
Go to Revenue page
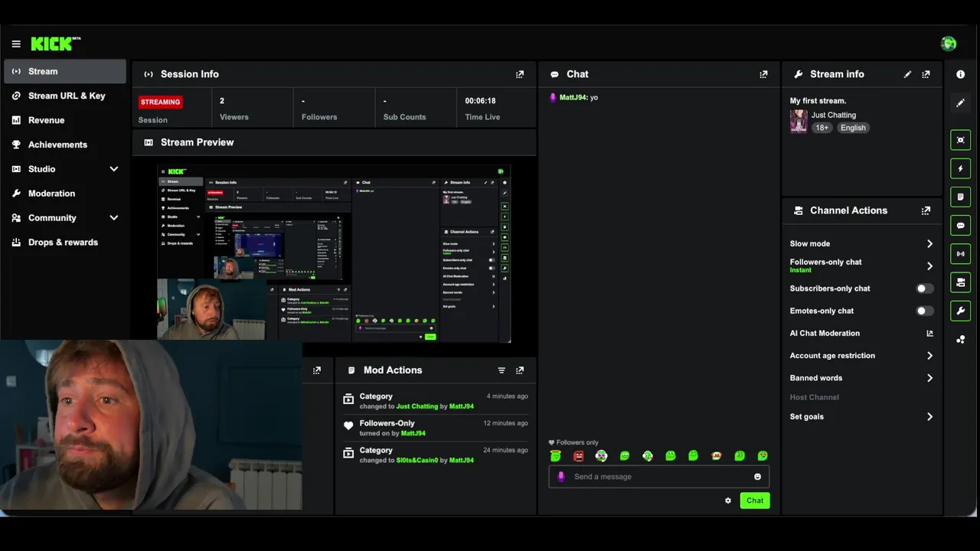click(65, 120)
